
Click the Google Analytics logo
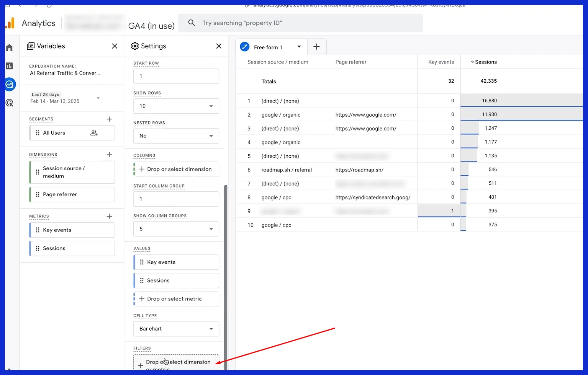click(10, 23)
